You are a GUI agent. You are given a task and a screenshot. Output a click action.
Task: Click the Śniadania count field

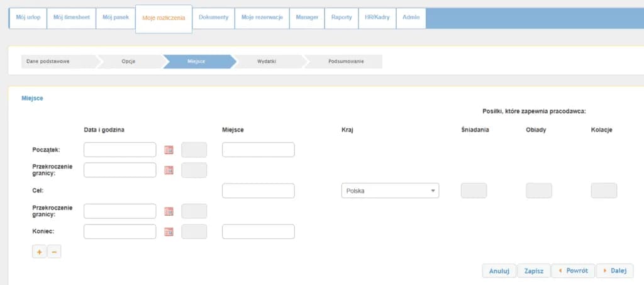(x=474, y=191)
